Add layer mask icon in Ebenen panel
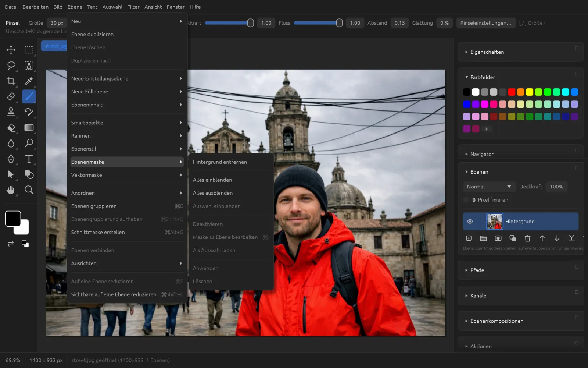Screen dimensions: 588x368 (x=498, y=238)
